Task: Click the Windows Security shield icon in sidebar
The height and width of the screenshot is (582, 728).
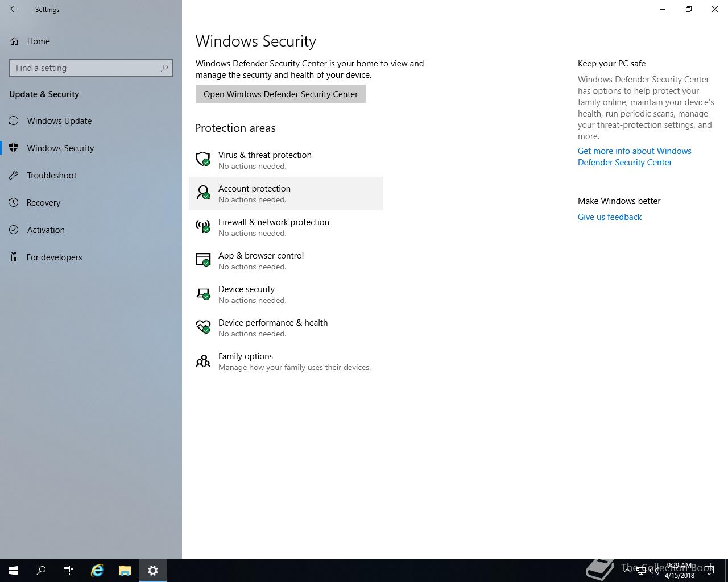Action: [14, 148]
